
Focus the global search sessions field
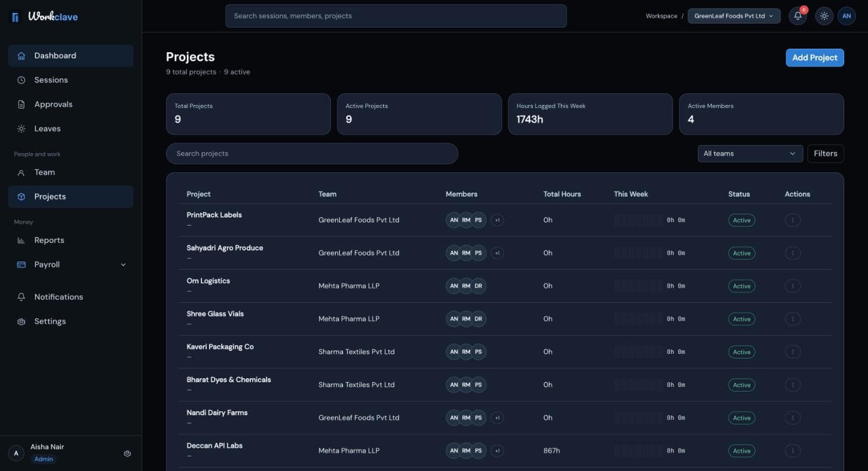[x=396, y=16]
